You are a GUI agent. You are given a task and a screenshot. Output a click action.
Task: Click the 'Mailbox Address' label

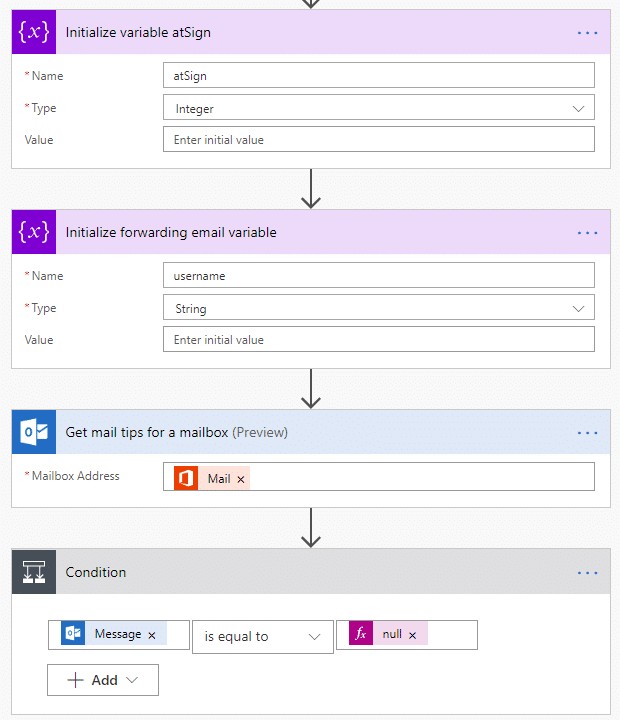tap(75, 476)
